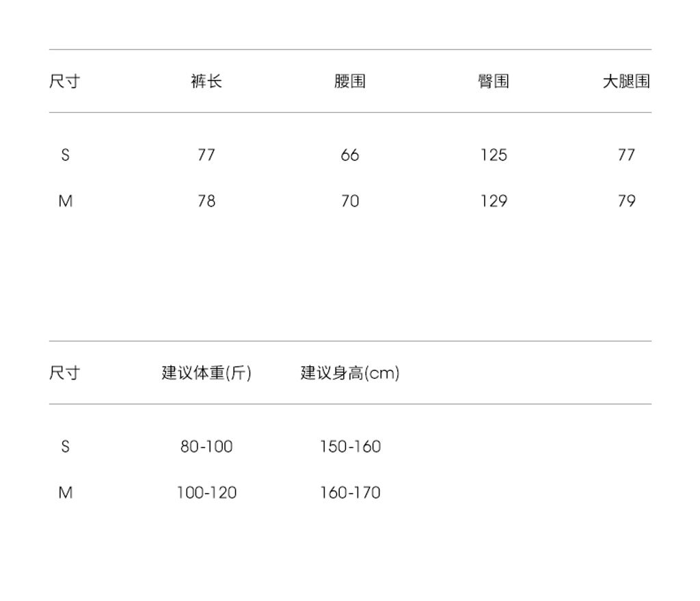The height and width of the screenshot is (601, 700).
Task: Click the 160-170 height range
Action: pos(350,493)
